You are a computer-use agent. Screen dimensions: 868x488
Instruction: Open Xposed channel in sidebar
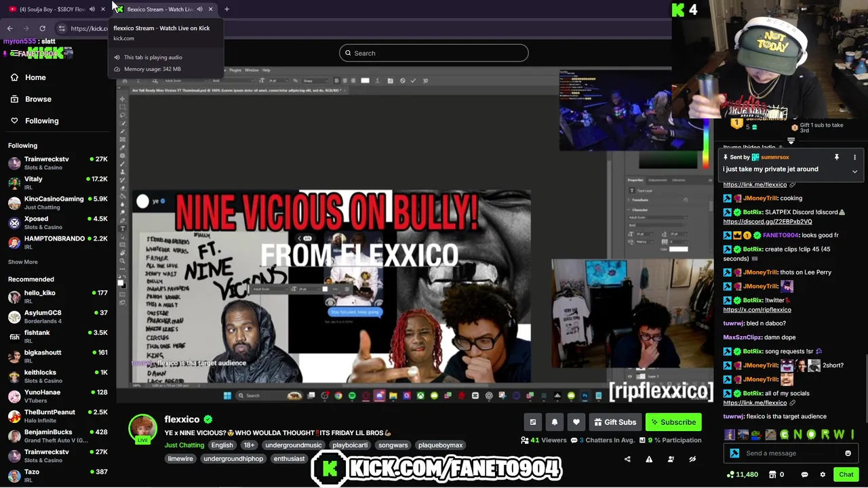click(58, 222)
